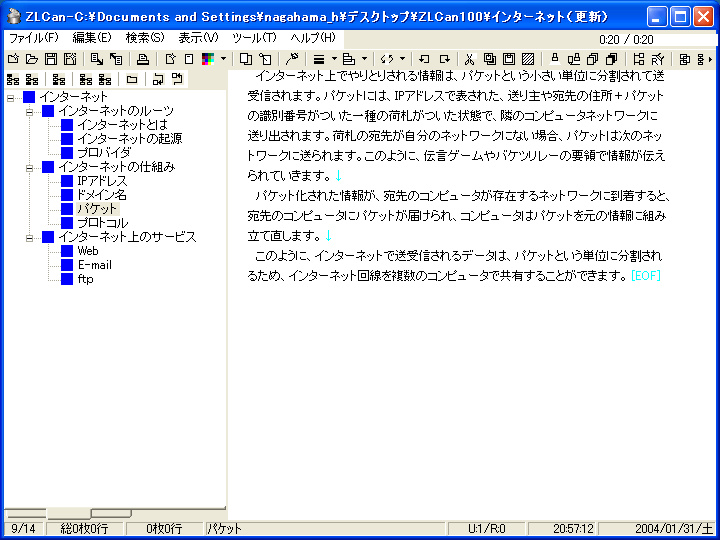Click the Save floppy disk icon
This screenshot has width=720, height=540.
click(x=51, y=59)
